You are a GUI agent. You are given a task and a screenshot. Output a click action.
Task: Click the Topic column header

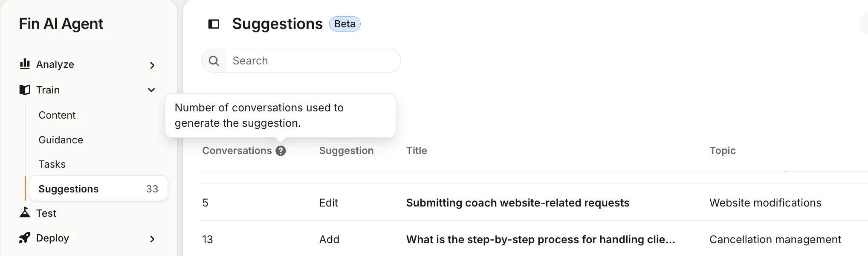[x=722, y=151]
